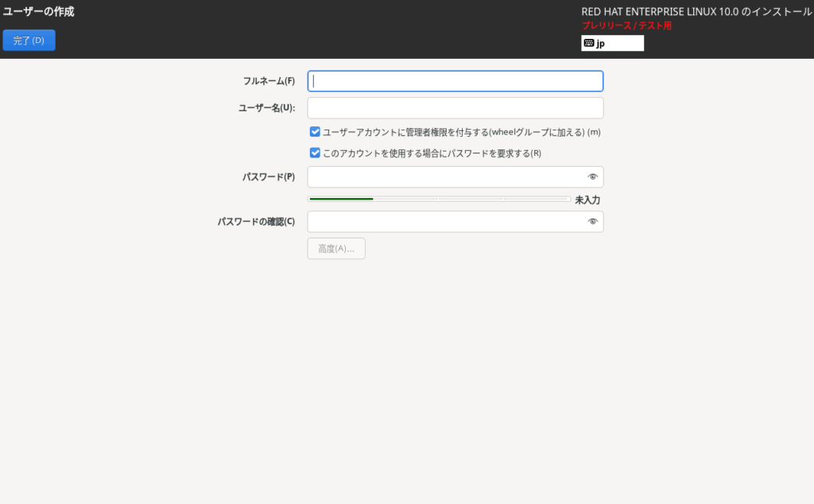814x504 pixels.
Task: Click the パスワード(P) label
Action: pos(269,176)
